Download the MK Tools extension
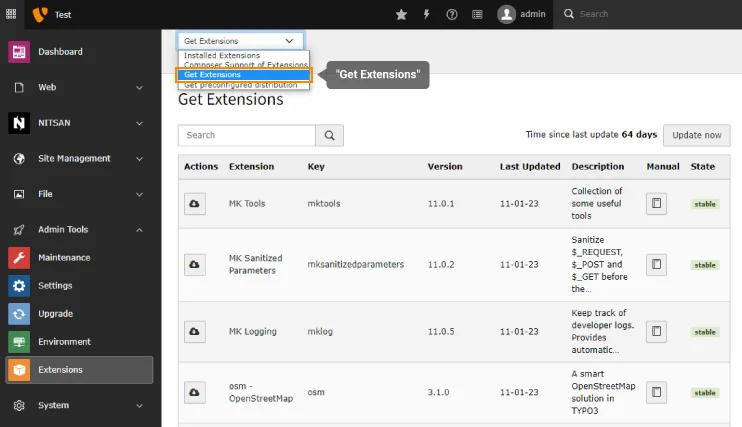The width and height of the screenshot is (742, 427). [x=194, y=203]
